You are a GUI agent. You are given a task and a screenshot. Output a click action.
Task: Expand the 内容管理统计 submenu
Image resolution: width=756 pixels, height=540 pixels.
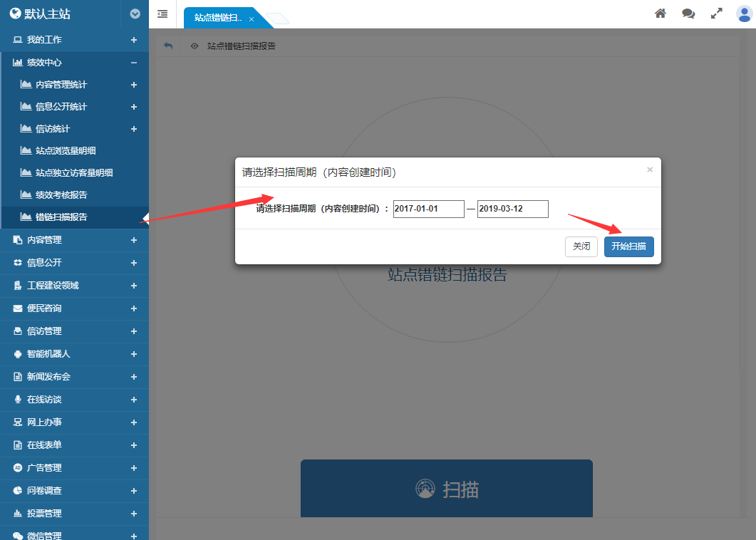point(133,85)
